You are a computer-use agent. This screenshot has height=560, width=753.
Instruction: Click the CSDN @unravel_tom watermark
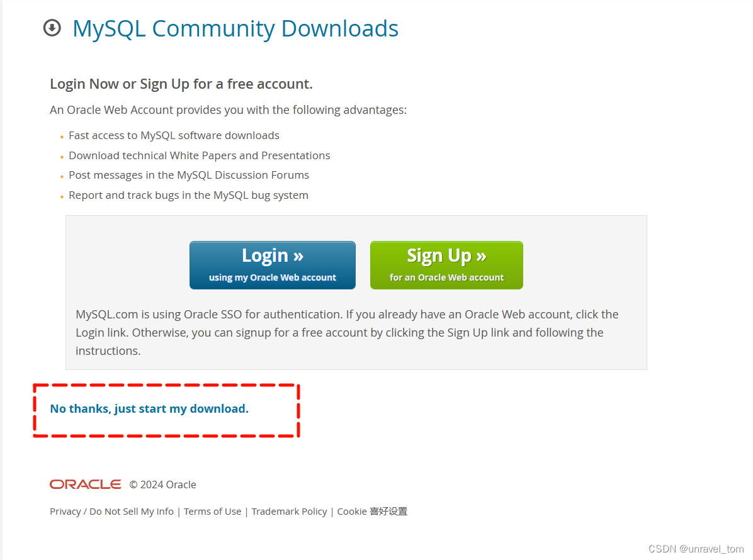696,549
